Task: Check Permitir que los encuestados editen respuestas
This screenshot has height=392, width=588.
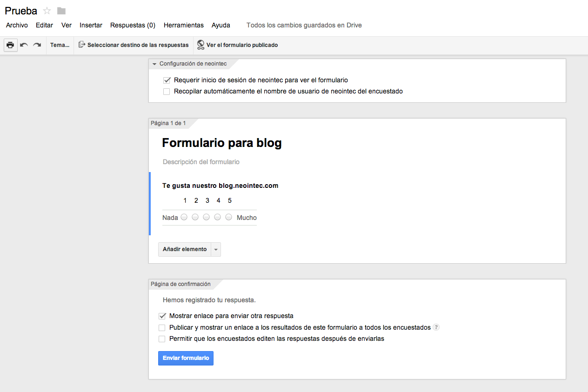Action: pos(162,339)
